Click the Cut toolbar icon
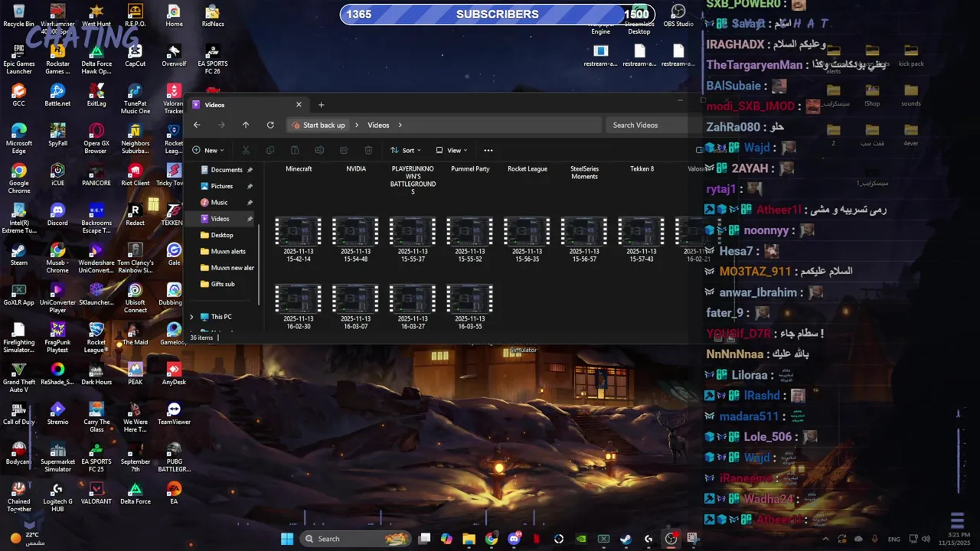 pyautogui.click(x=246, y=150)
